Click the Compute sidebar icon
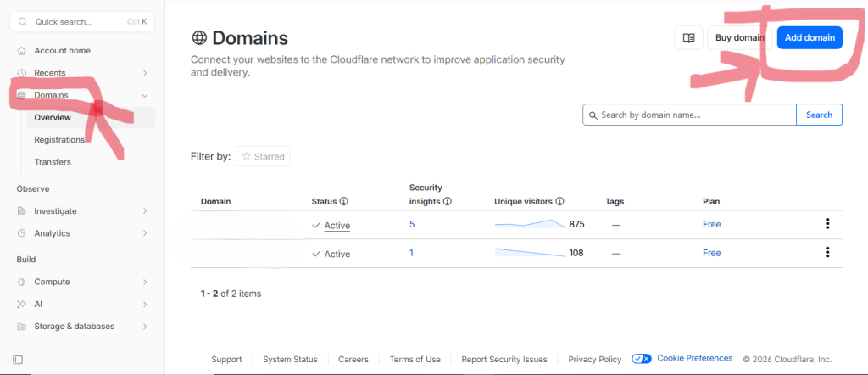Screen dimensions: 868x375 (21, 282)
